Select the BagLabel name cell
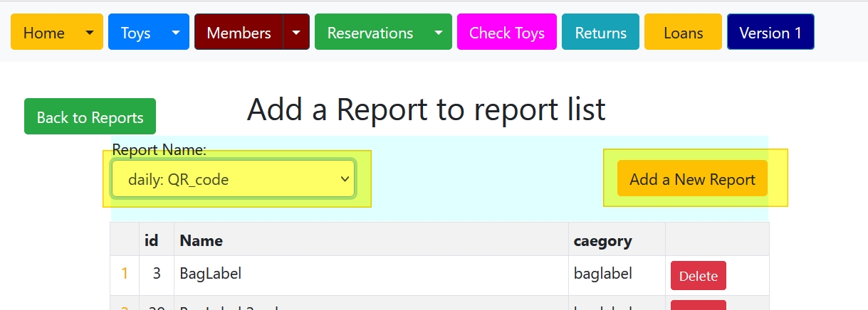Image resolution: width=868 pixels, height=310 pixels. tap(371, 274)
